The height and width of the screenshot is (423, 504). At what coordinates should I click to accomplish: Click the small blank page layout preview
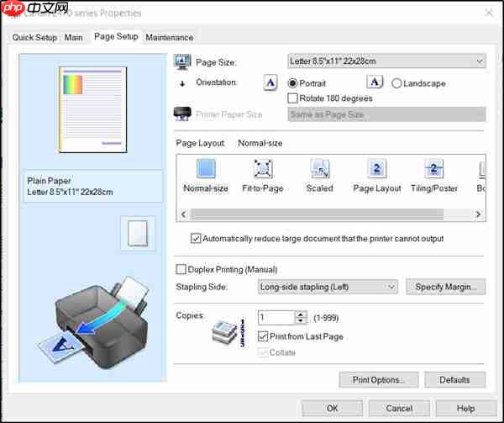coord(138,233)
